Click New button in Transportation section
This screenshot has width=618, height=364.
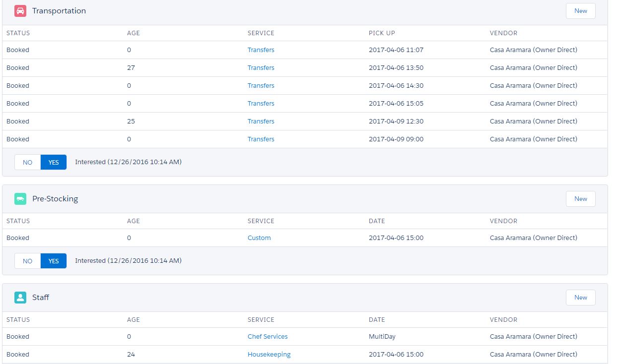pyautogui.click(x=580, y=11)
